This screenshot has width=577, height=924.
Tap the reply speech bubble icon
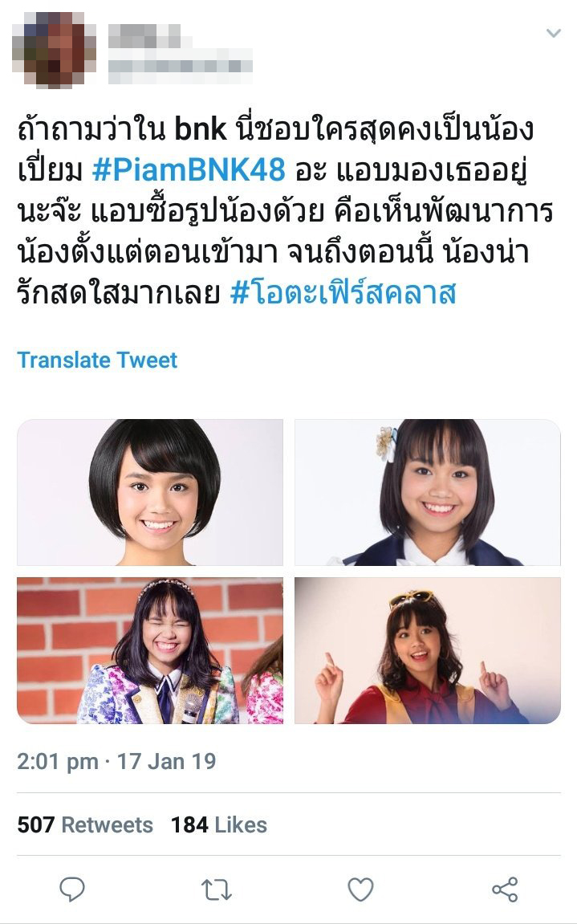pos(72,889)
